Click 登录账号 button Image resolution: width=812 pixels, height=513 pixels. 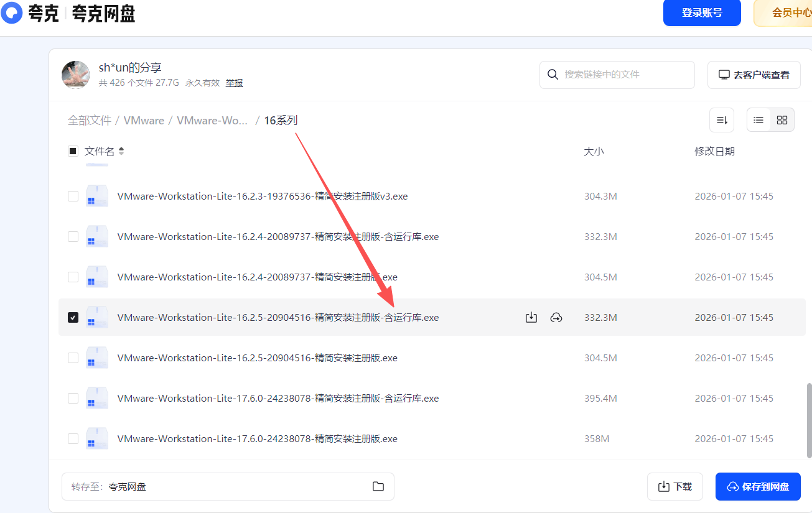[x=702, y=13]
